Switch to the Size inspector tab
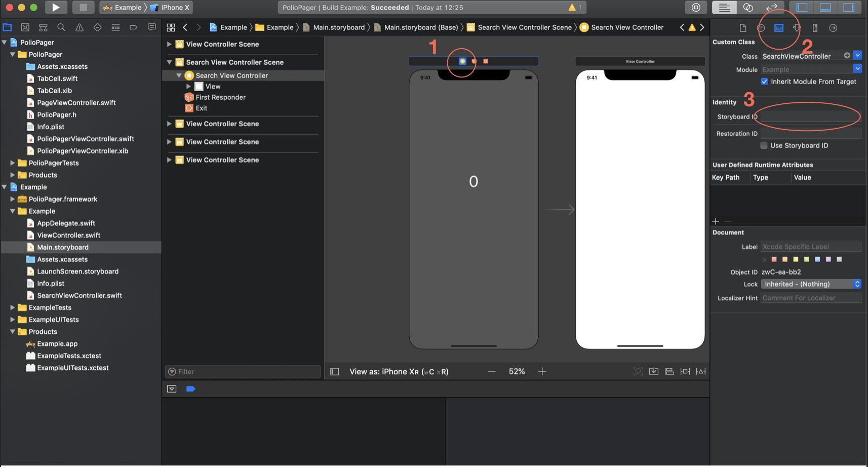868x467 pixels. pos(815,28)
